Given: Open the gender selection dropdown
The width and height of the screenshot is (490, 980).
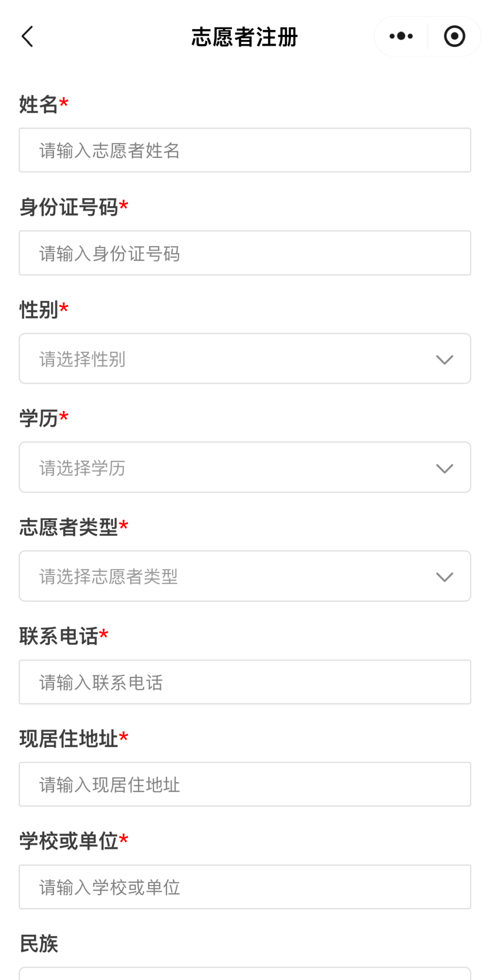Looking at the screenshot, I should pos(245,359).
